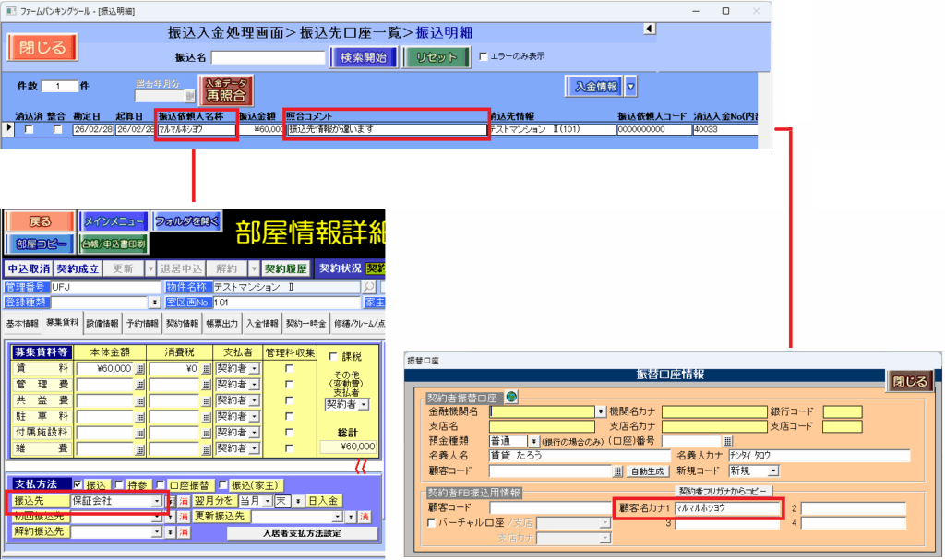Open the calculator icon beside 賃料 amount
The width and height of the screenshot is (945, 560).
point(140,368)
